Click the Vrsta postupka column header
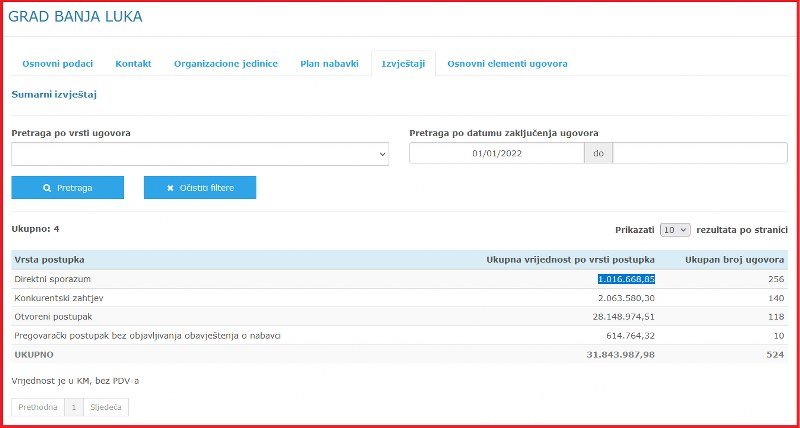The width and height of the screenshot is (800, 428). (x=48, y=260)
